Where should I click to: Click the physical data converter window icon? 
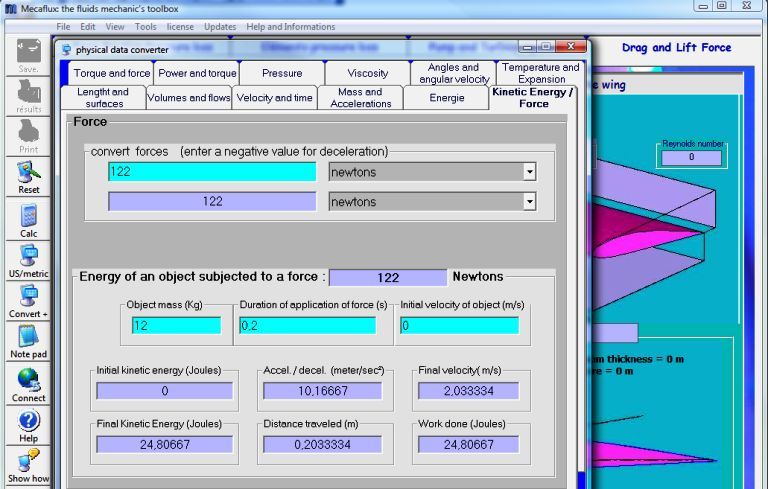pyautogui.click(x=66, y=49)
